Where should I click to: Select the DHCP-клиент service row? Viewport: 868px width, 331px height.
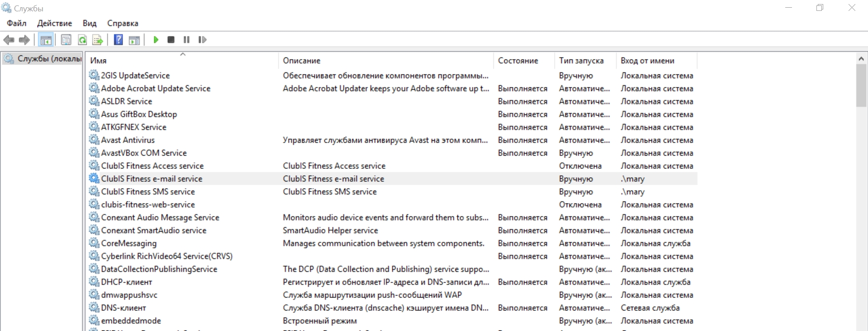393,282
